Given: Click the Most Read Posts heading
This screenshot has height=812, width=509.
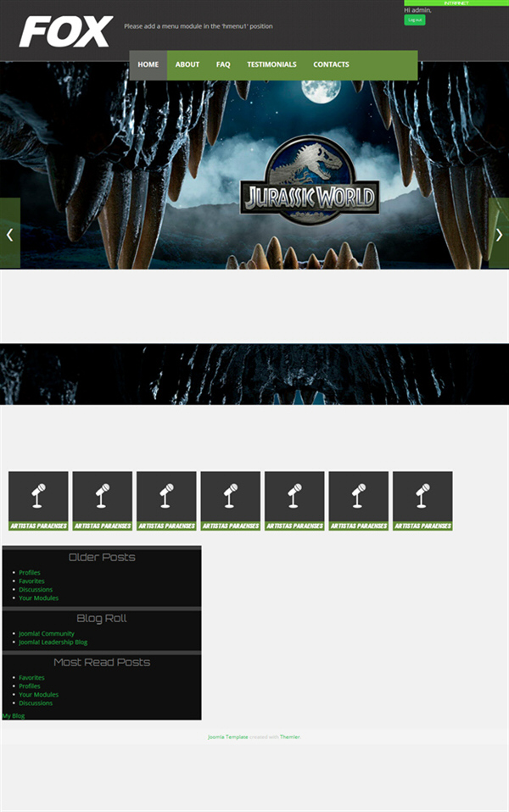Looking at the screenshot, I should coord(102,662).
